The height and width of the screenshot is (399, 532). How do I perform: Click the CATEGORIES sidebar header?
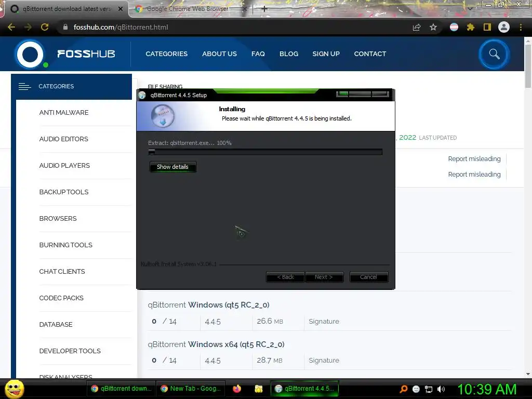pos(71,87)
